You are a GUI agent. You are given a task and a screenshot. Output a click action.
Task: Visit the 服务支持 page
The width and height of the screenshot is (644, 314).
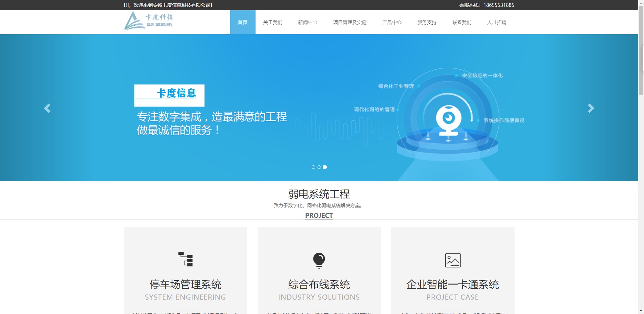427,22
